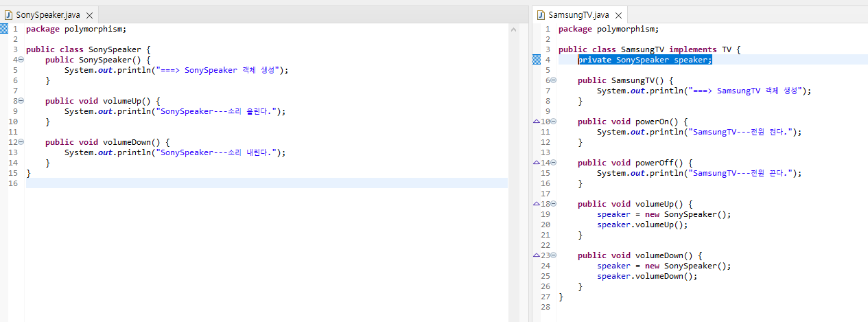This screenshot has height=322, width=868.
Task: Collapse SonySpeaker volumeDown() fold at line 12
Action: tap(21, 142)
